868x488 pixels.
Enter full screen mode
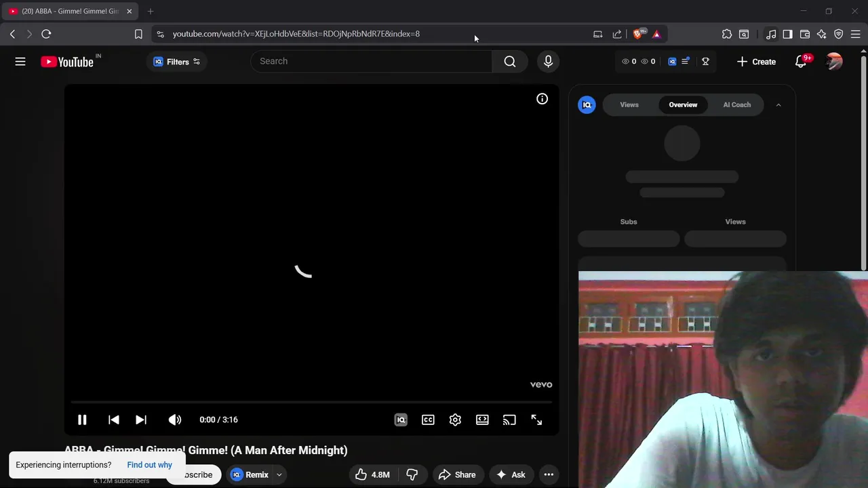[x=536, y=420]
